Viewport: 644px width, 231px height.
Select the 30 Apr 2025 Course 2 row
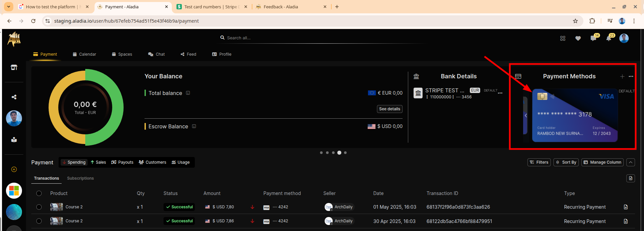(39, 221)
